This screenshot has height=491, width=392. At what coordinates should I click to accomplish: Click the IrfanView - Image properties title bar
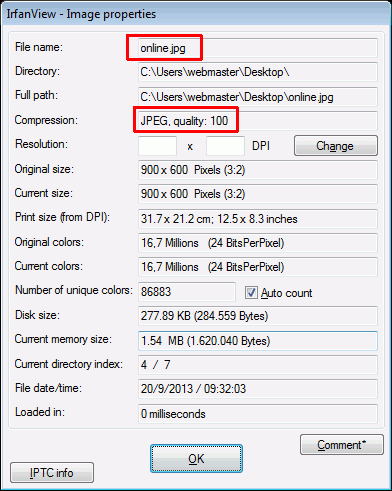point(196,14)
